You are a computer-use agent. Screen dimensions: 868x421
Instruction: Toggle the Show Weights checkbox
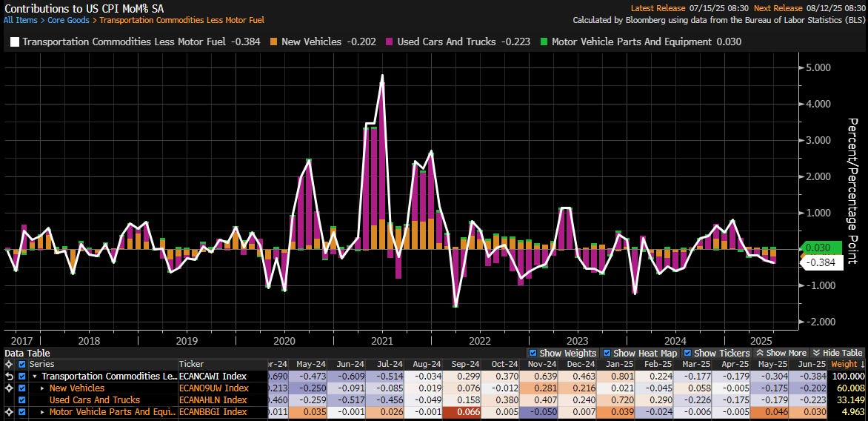tap(533, 353)
